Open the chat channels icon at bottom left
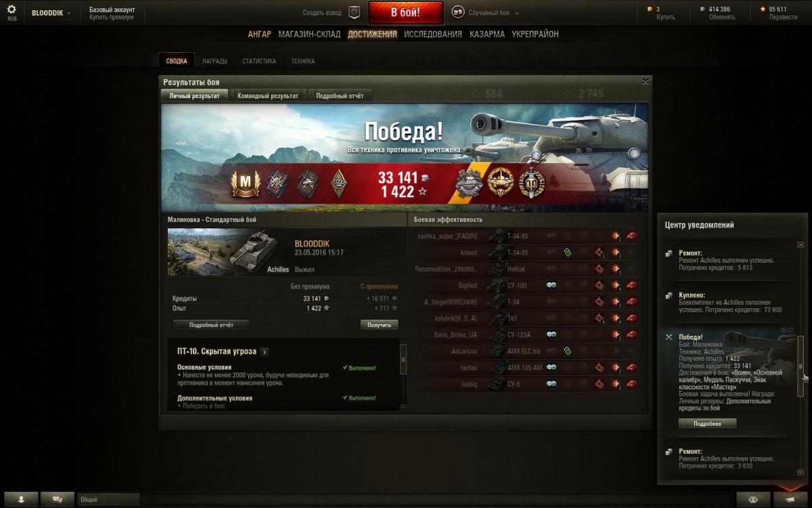This screenshot has height=508, width=812. point(58,499)
